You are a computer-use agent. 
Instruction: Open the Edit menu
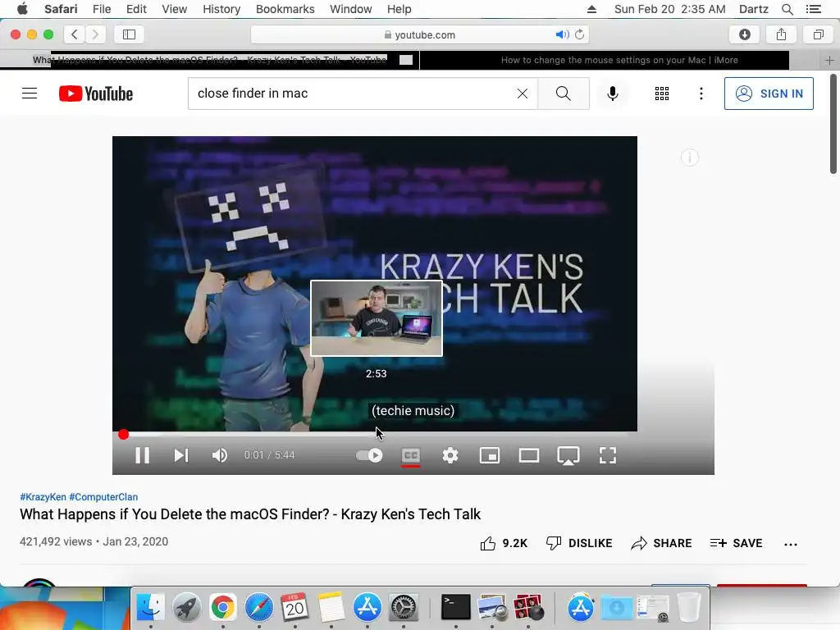(136, 9)
